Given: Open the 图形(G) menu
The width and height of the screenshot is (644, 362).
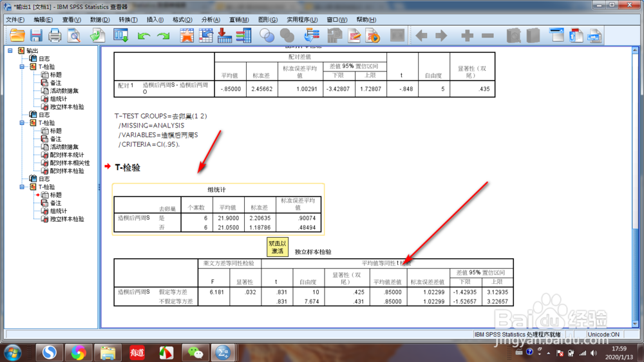Looking at the screenshot, I should (x=268, y=20).
